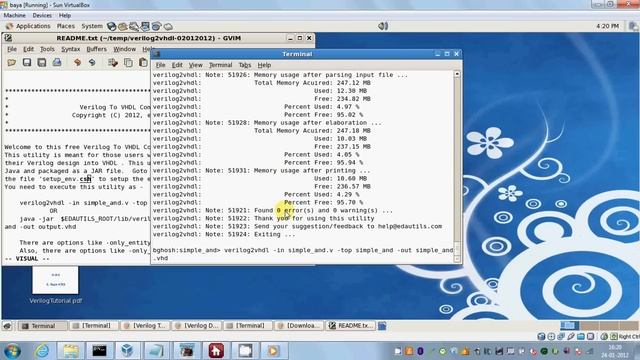
Task: Click the icon right of README taskbar entry
Action: 382,326
